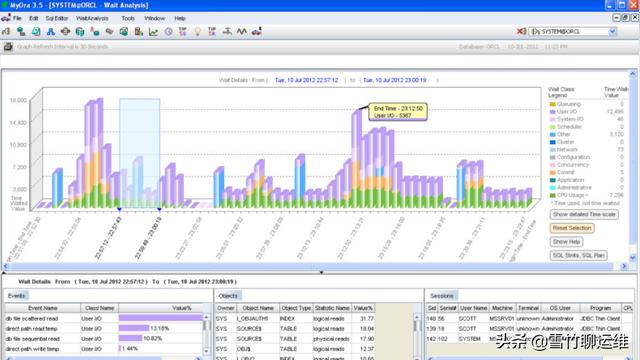640x360 pixels.
Task: Open the Tools menu
Action: [x=128, y=18]
